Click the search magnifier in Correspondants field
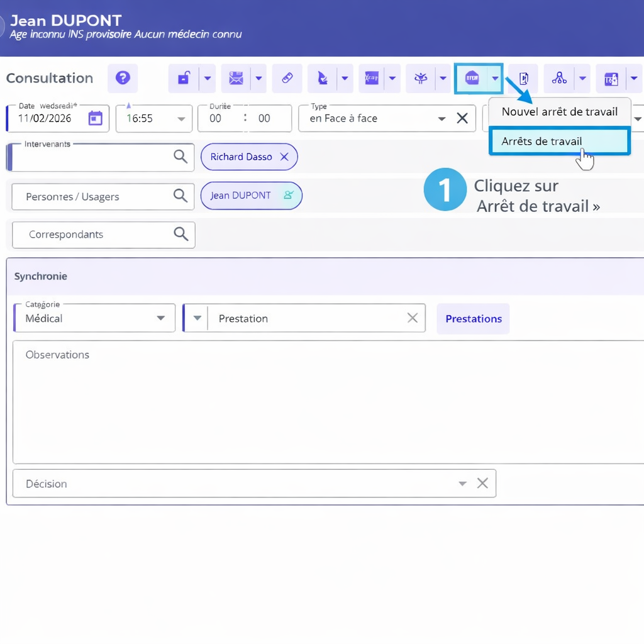Image resolution: width=644 pixels, height=644 pixels. pos(181,235)
